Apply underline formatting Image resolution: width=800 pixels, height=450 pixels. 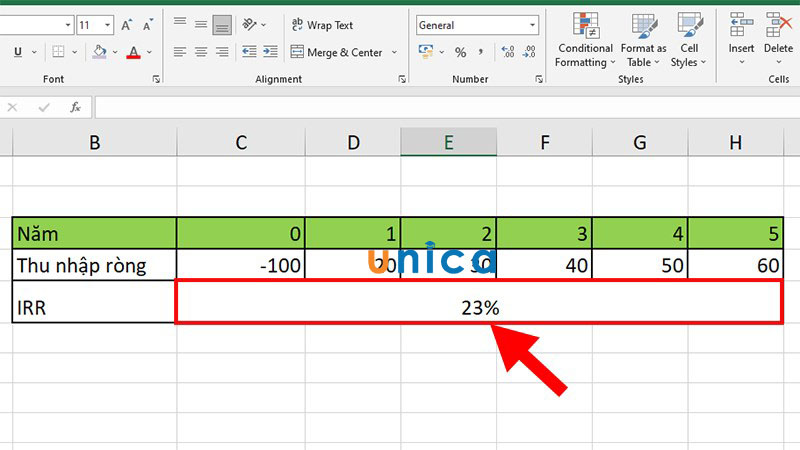click(x=18, y=52)
